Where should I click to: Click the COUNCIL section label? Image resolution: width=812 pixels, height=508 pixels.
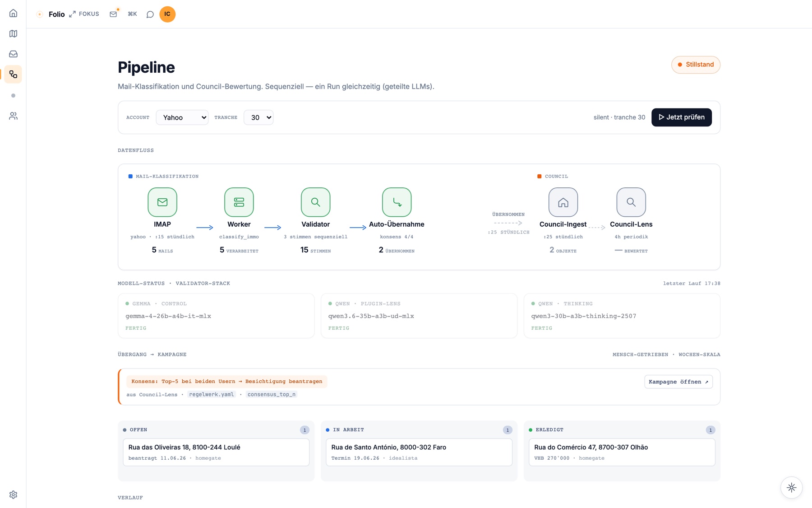[557, 177]
